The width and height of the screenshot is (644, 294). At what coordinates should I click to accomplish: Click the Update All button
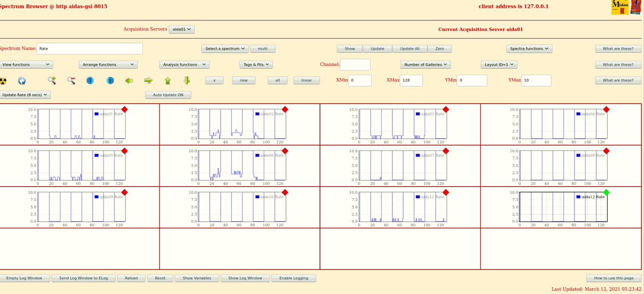(410, 49)
